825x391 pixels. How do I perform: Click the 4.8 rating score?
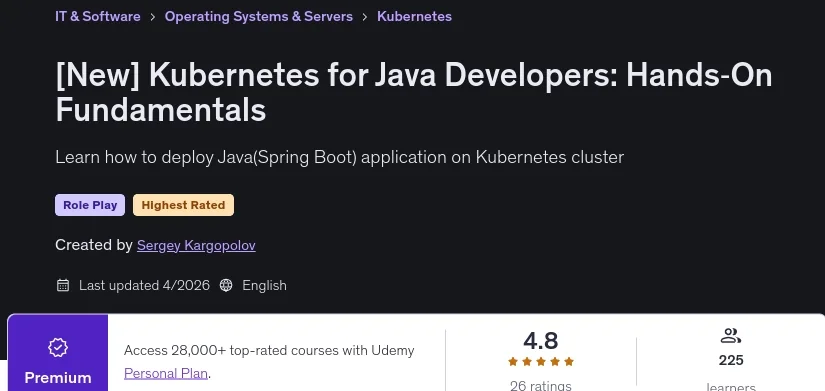(541, 341)
